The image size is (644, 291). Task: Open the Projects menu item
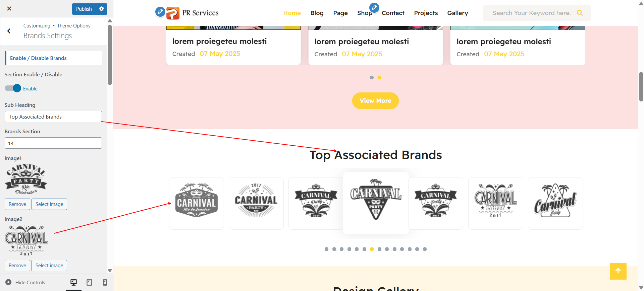[426, 13]
